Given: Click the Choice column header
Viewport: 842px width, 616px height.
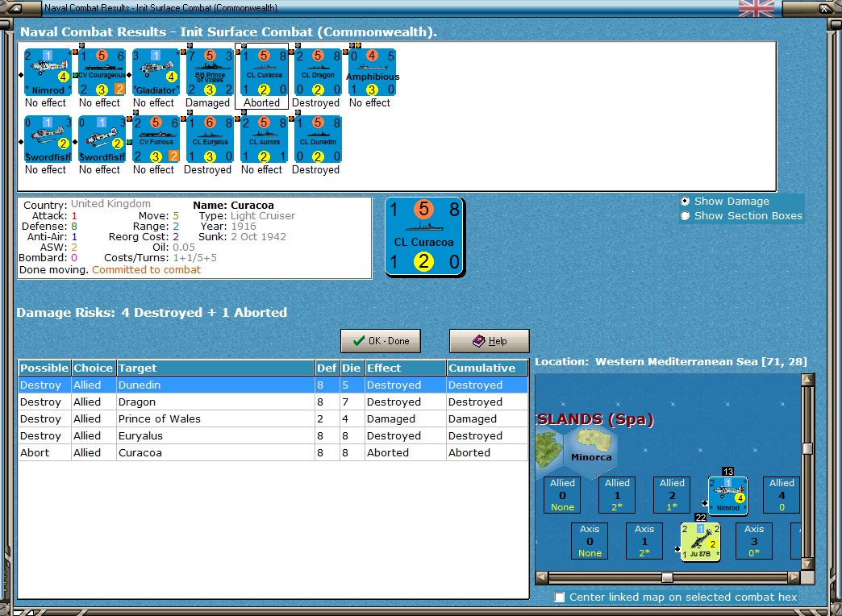Looking at the screenshot, I should click(94, 368).
